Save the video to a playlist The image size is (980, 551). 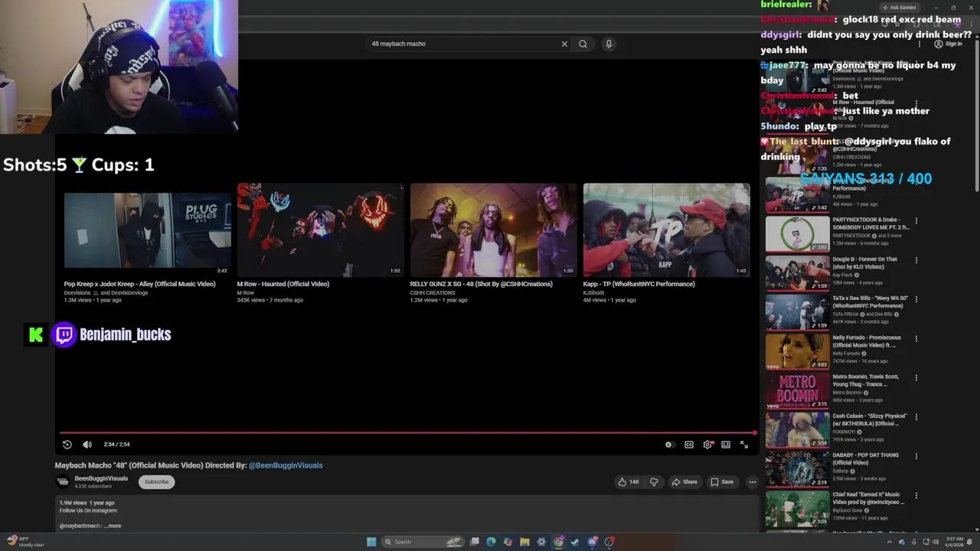click(x=722, y=481)
